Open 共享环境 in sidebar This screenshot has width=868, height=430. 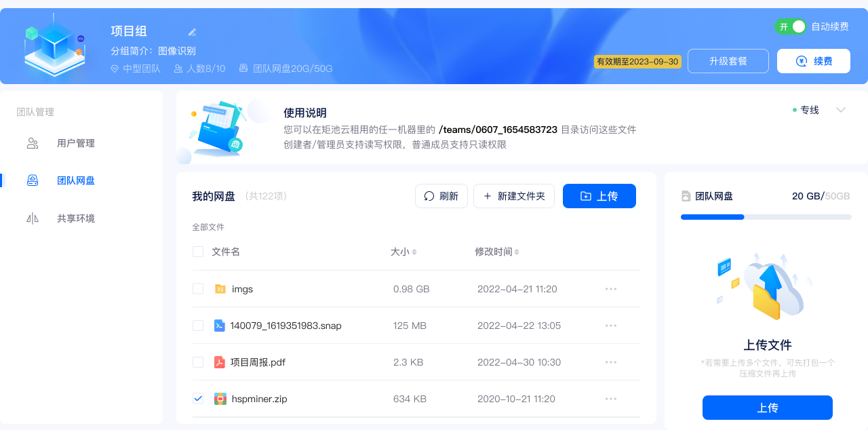[x=76, y=218]
